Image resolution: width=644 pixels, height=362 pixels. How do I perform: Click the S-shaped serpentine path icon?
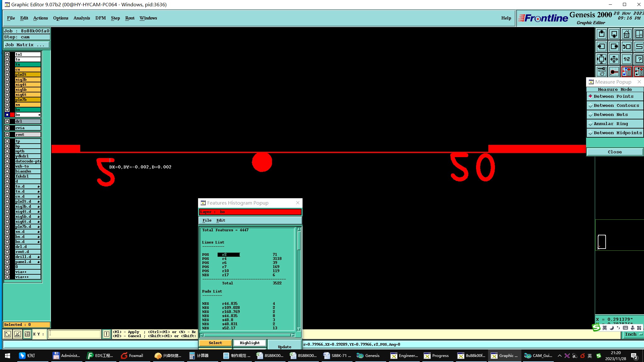(639, 47)
